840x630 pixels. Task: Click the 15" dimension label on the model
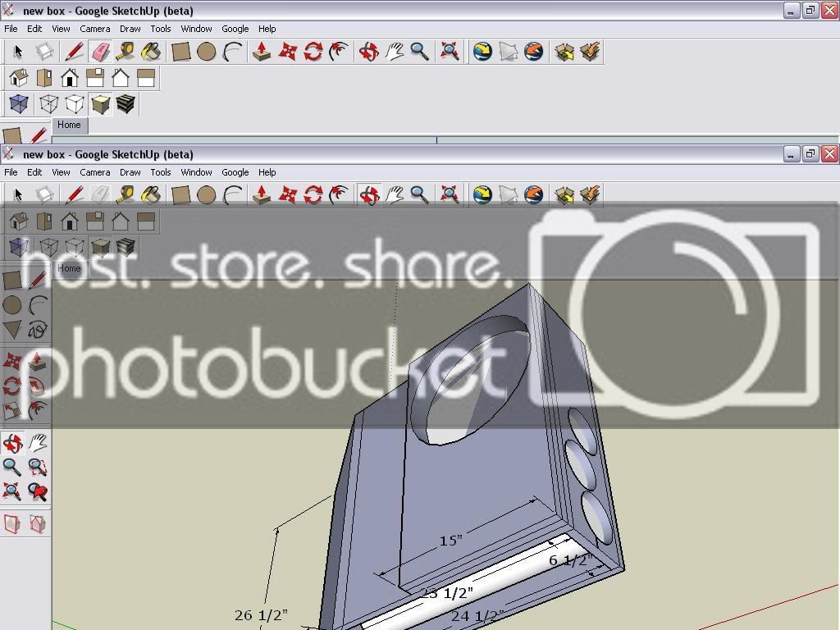pyautogui.click(x=450, y=541)
